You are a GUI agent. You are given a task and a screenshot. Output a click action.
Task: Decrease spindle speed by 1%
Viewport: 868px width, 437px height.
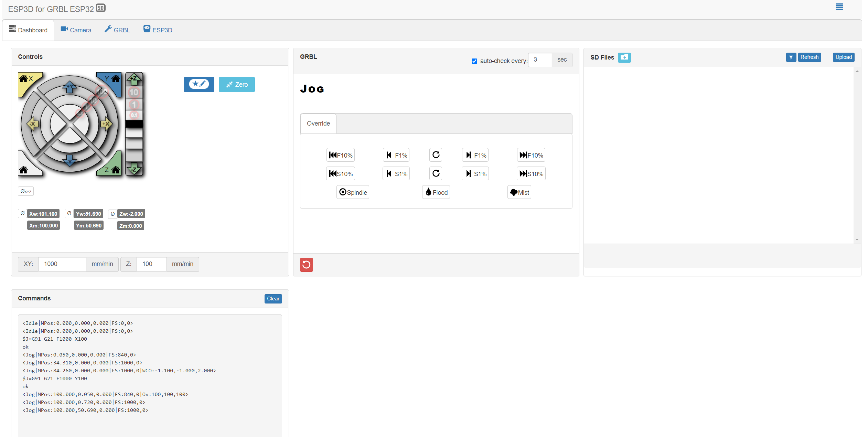pyautogui.click(x=396, y=174)
